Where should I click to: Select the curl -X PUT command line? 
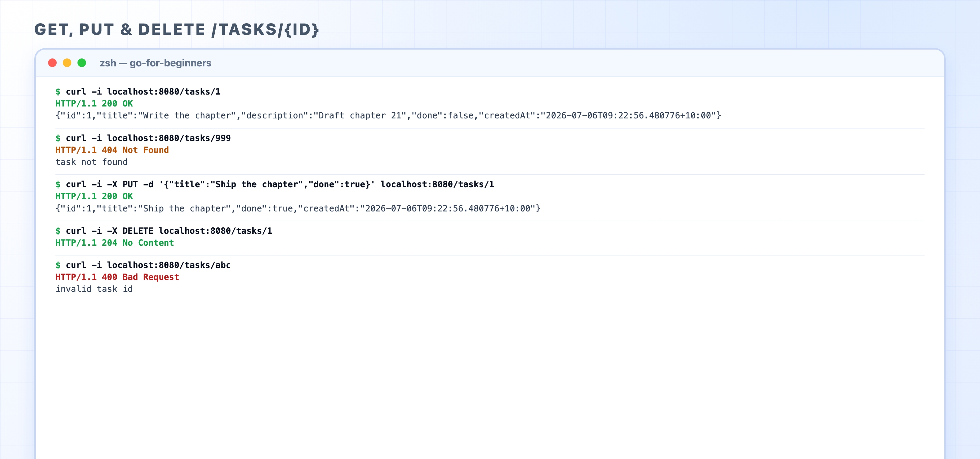[x=280, y=184]
